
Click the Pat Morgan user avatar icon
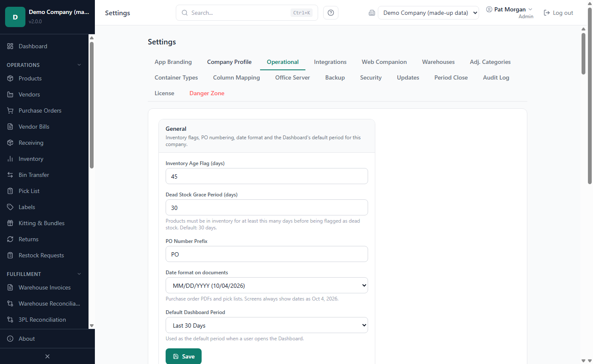(489, 9)
